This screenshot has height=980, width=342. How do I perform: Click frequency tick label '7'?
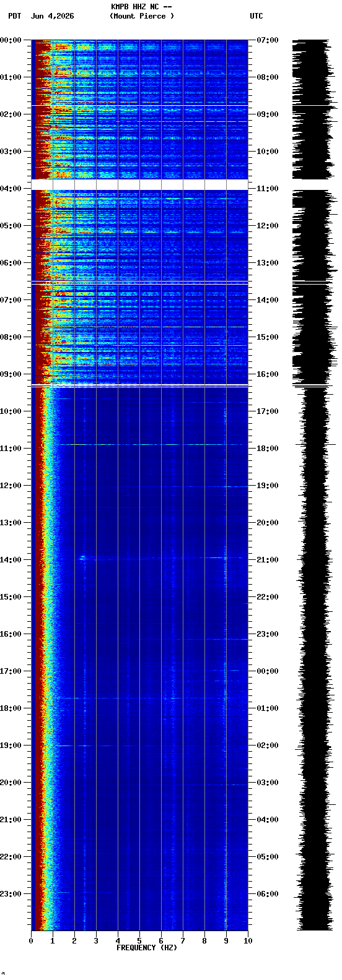[x=183, y=941]
